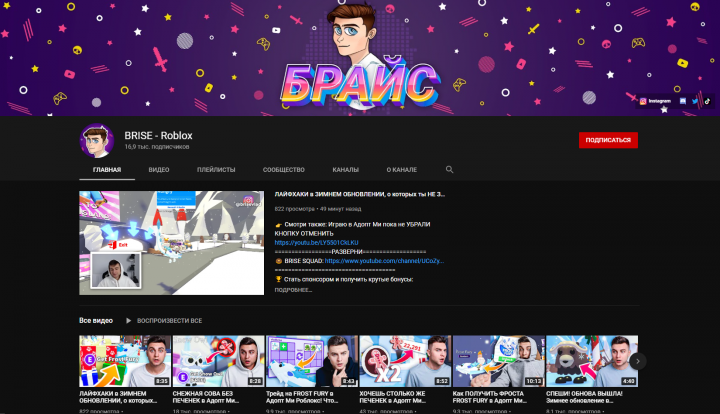Click the Стать спонсором description line
Viewport: 720px width, 414px height.
pyautogui.click(x=344, y=279)
